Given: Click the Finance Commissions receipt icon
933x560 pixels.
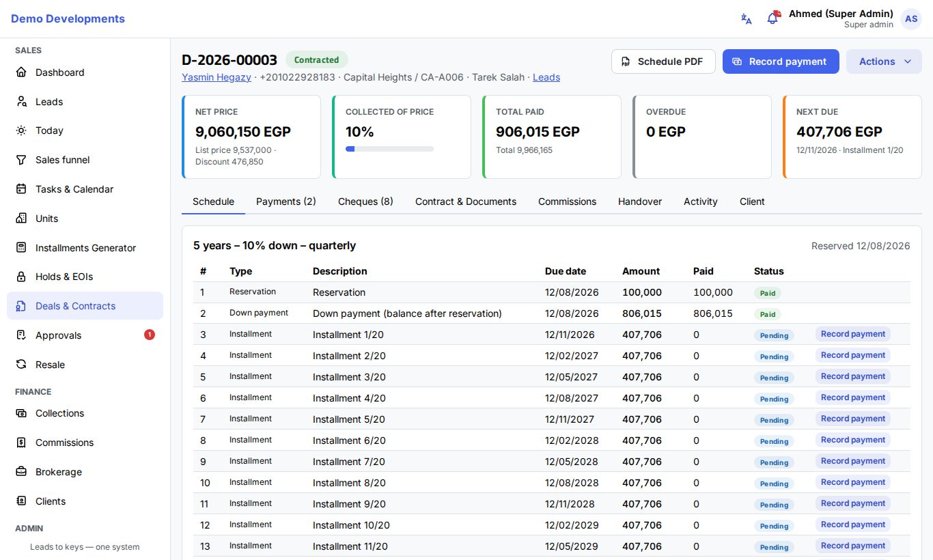Looking at the screenshot, I should (21, 443).
